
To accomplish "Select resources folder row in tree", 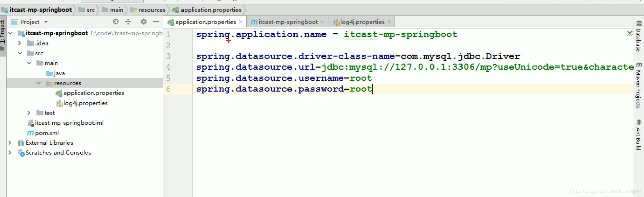I will click(x=85, y=83).
